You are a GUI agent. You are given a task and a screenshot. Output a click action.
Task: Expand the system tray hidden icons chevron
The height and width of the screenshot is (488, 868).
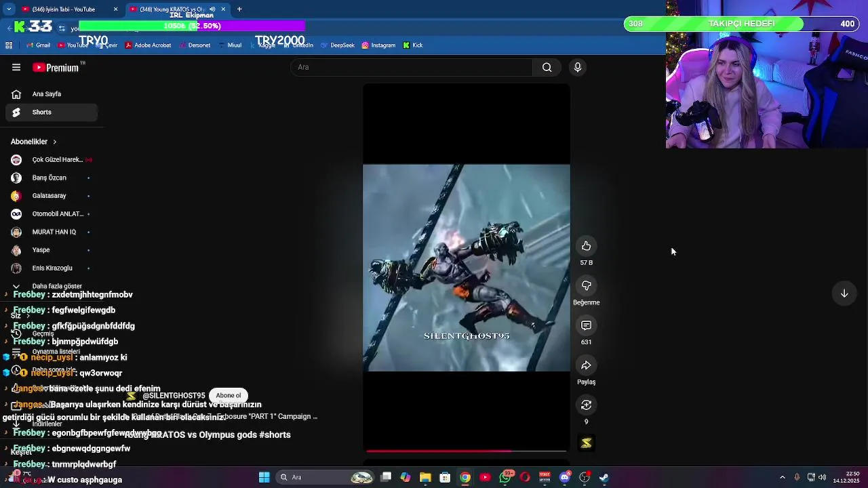click(783, 477)
